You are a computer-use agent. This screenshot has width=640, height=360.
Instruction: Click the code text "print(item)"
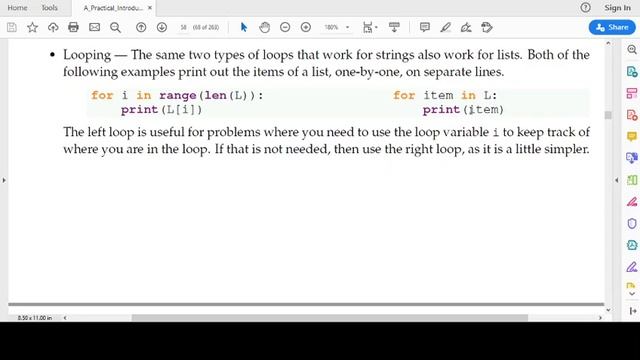(x=463, y=109)
